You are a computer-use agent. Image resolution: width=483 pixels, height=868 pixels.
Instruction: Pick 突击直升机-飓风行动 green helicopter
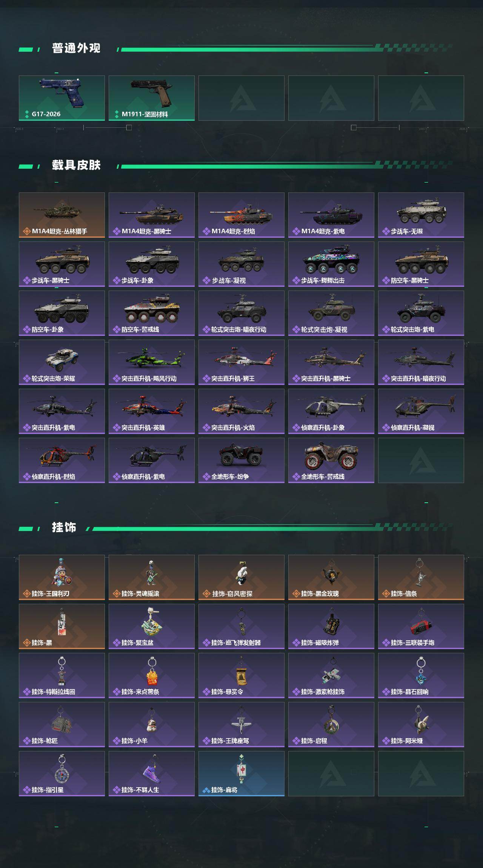152,362
